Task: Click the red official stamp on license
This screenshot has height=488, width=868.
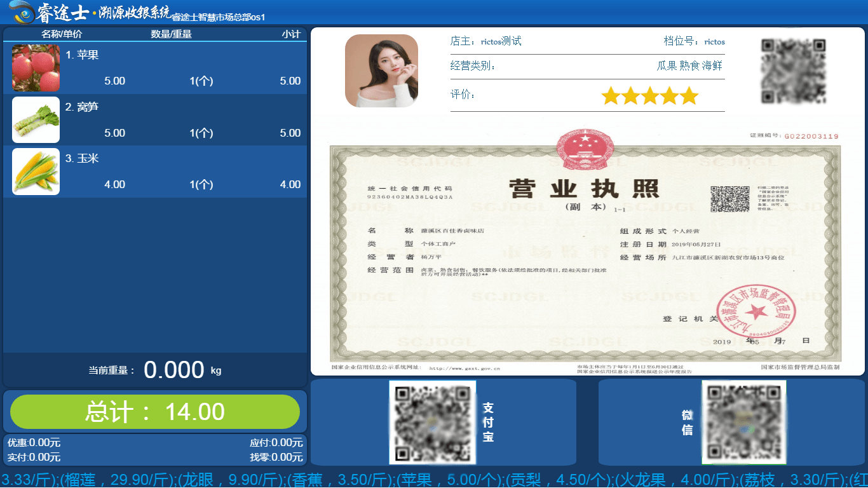Action: click(756, 312)
